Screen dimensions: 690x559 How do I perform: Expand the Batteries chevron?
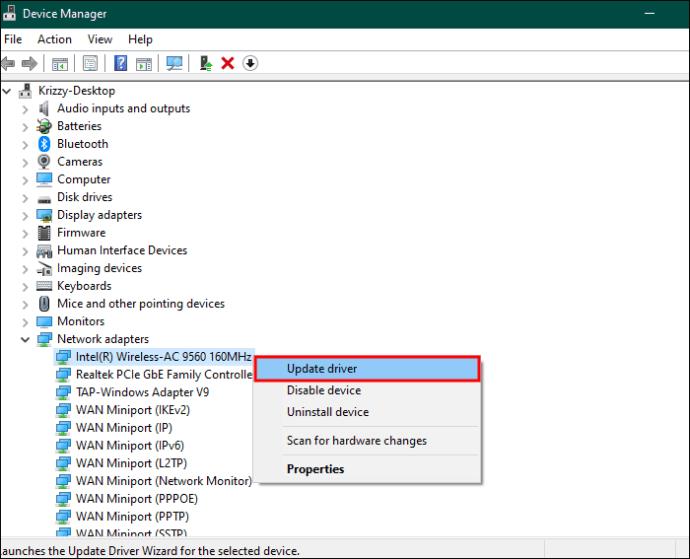[x=25, y=127]
